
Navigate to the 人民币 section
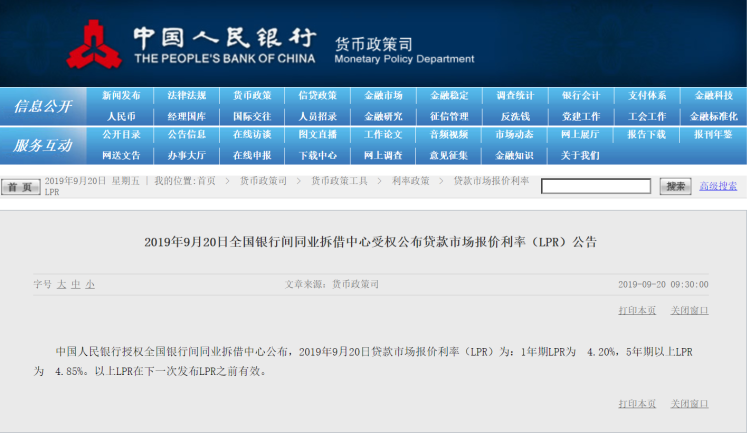click(x=121, y=116)
